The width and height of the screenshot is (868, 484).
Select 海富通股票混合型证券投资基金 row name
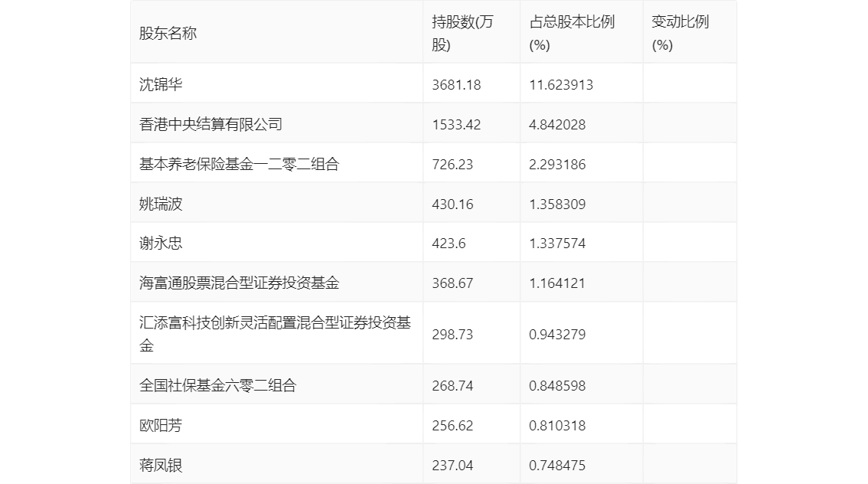(x=239, y=283)
